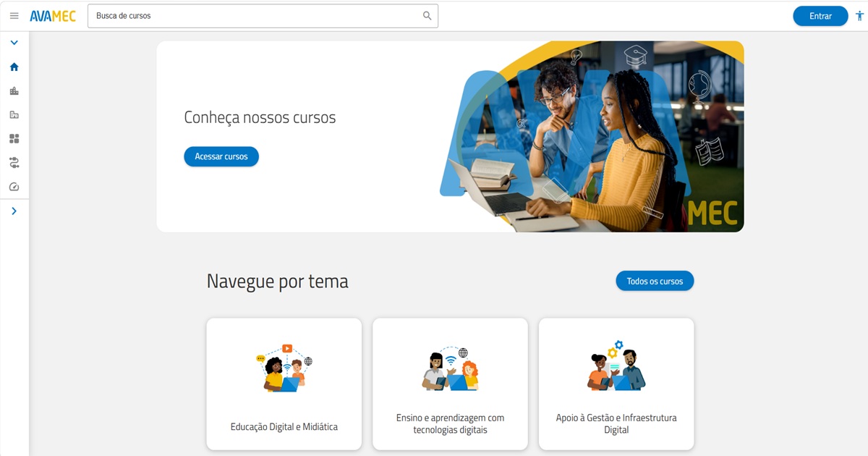
Task: Click the Navegue por tema heading
Action: tap(278, 281)
